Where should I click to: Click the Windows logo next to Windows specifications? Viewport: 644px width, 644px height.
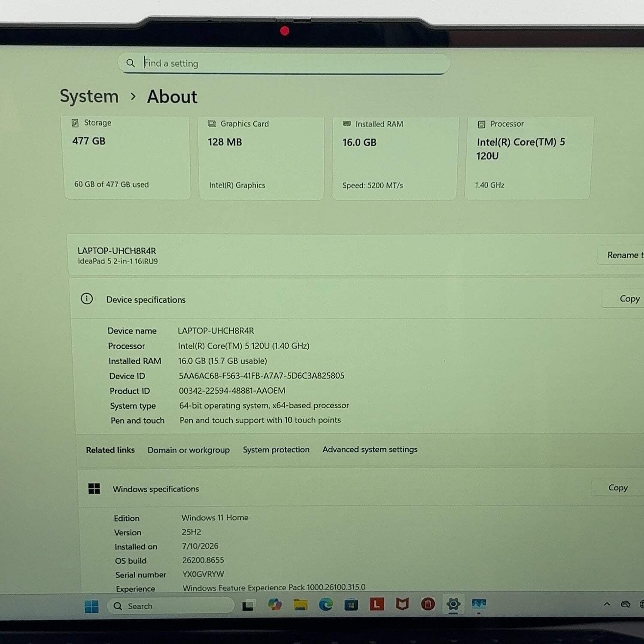click(94, 489)
